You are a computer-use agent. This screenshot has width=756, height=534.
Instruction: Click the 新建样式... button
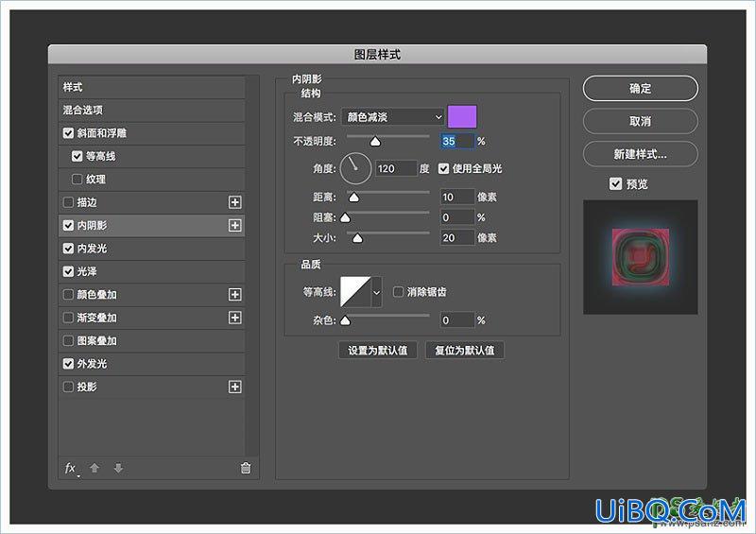click(641, 154)
